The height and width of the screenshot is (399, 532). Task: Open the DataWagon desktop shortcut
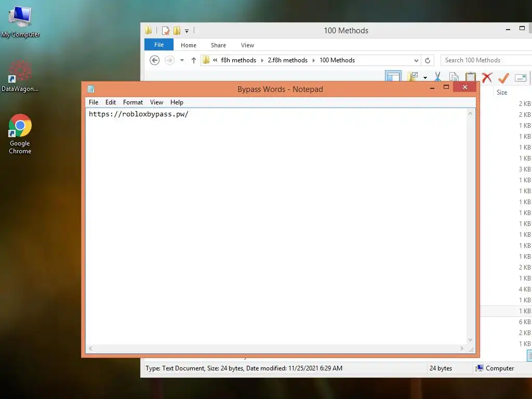[20, 76]
